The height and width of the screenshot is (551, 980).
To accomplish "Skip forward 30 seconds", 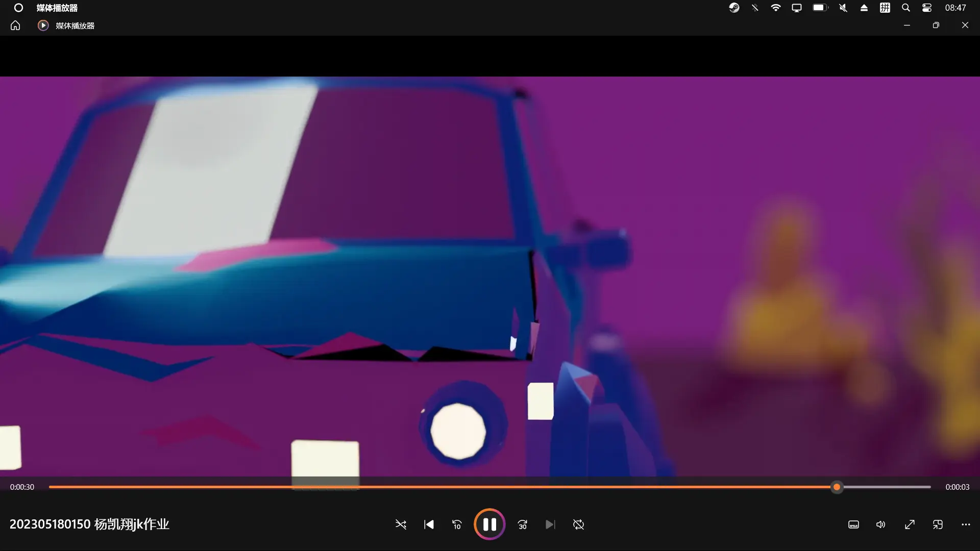I will point(523,524).
